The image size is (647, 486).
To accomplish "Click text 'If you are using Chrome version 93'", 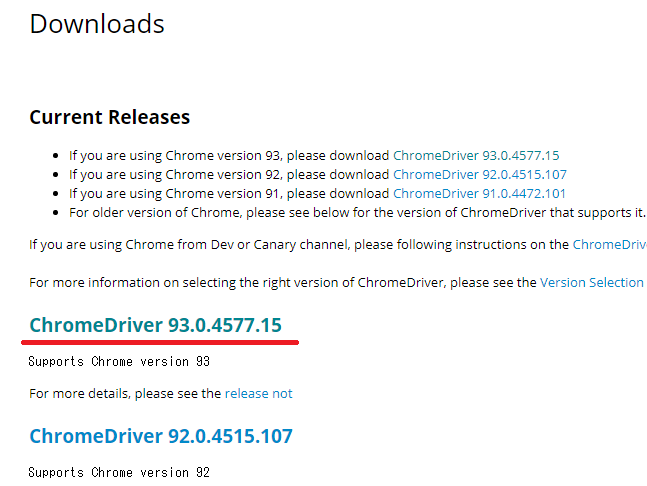I will click(175, 156).
